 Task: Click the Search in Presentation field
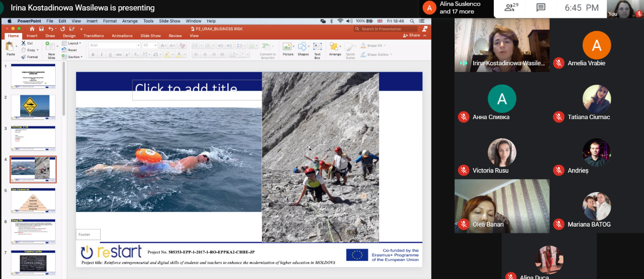(386, 29)
